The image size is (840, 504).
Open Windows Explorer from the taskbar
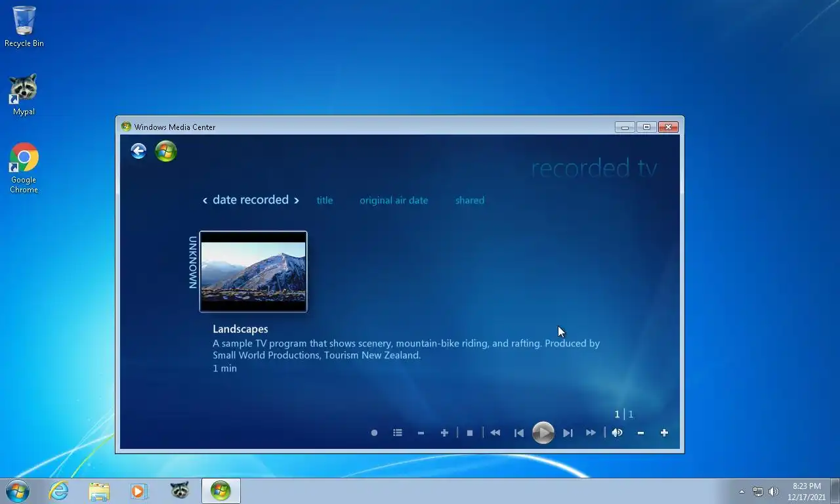tap(99, 491)
